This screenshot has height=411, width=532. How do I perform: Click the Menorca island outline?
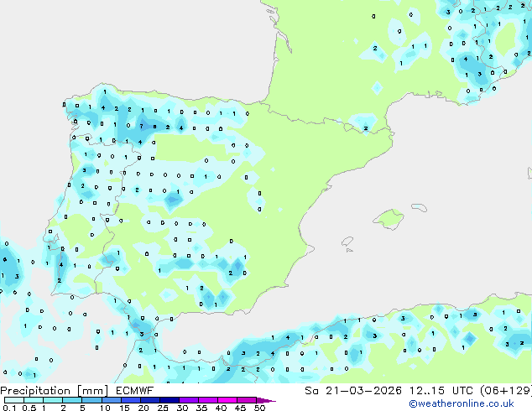click(420, 207)
